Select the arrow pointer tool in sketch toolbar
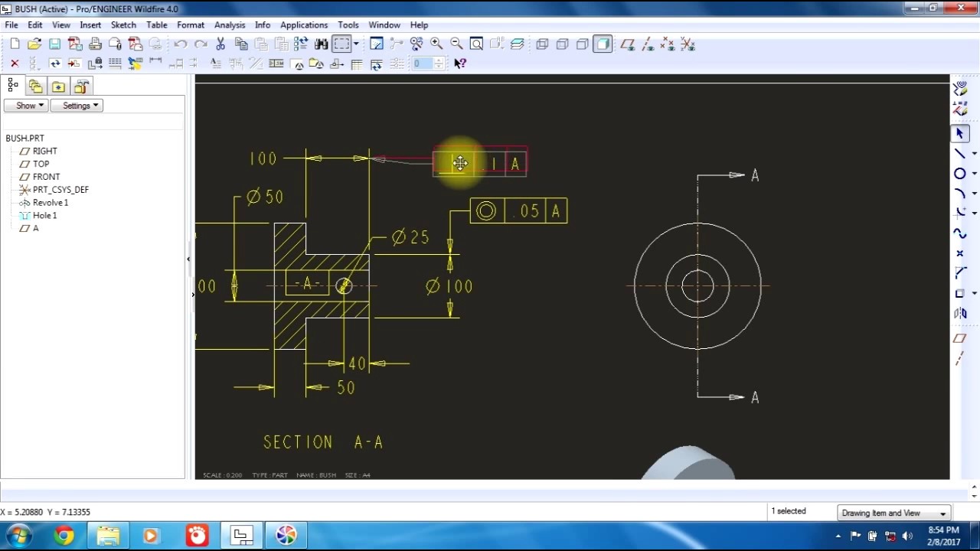 point(960,134)
